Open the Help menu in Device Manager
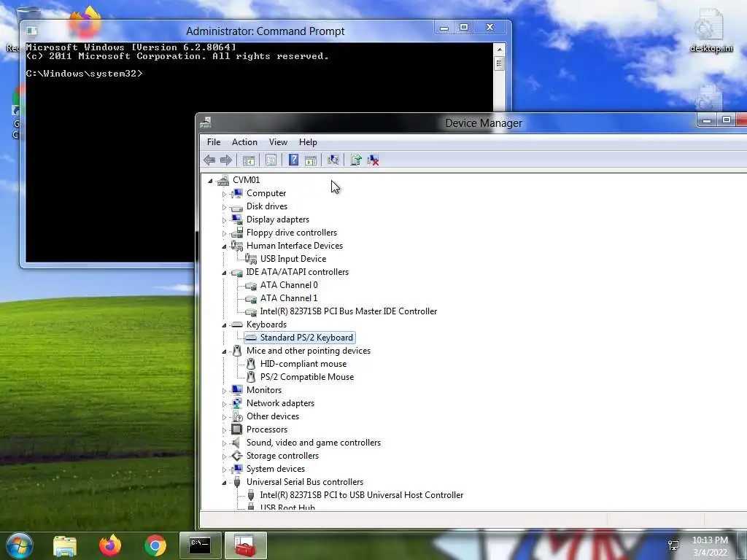 pyautogui.click(x=308, y=142)
